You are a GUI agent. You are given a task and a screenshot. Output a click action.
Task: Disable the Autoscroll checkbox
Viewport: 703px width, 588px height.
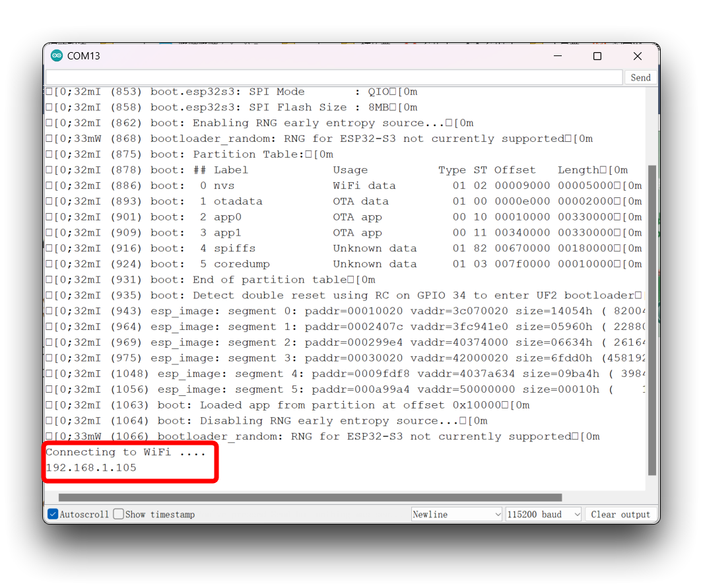(53, 514)
